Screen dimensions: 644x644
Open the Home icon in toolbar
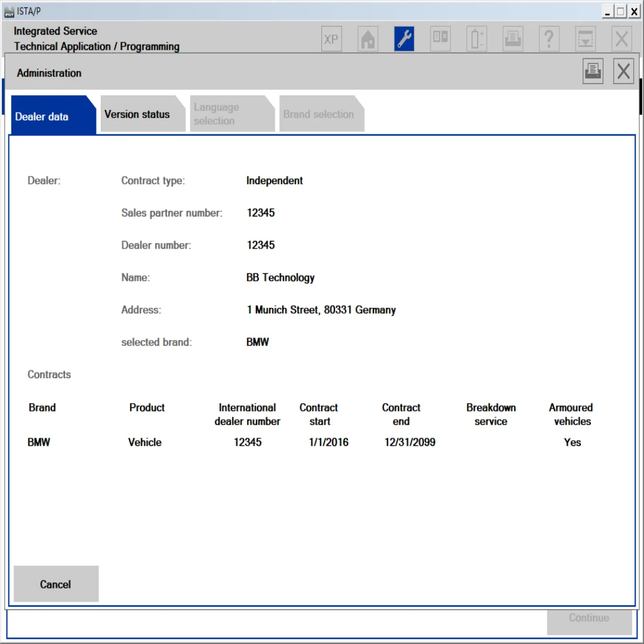coord(367,39)
